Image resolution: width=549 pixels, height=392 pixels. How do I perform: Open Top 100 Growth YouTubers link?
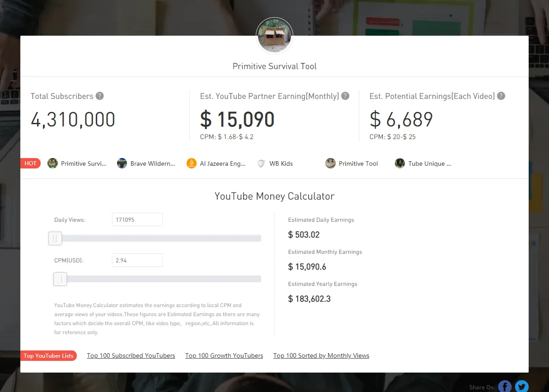(224, 356)
